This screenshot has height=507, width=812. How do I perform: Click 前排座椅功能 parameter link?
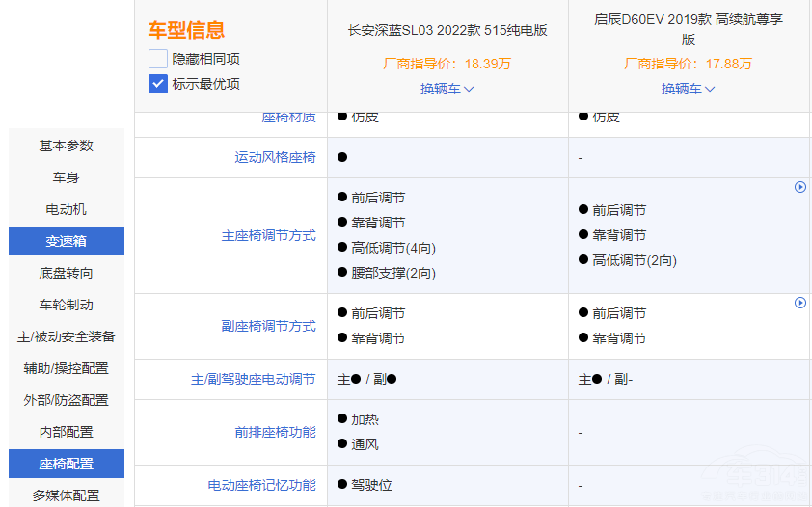(275, 432)
